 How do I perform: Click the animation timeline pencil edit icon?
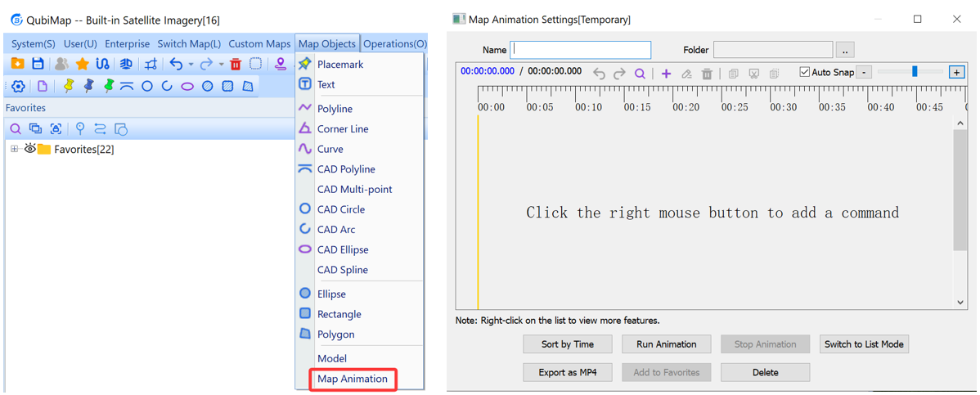click(x=687, y=74)
